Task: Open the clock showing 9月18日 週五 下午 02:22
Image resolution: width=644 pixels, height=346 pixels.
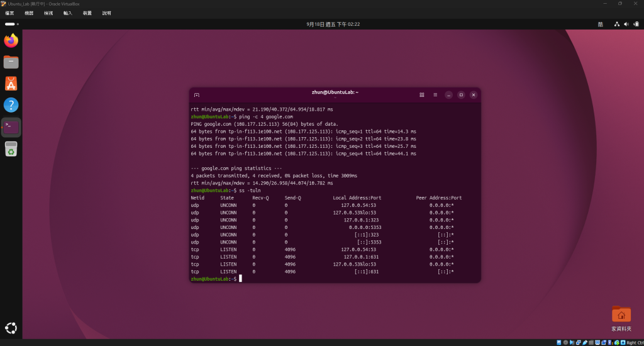Action: [333, 25]
